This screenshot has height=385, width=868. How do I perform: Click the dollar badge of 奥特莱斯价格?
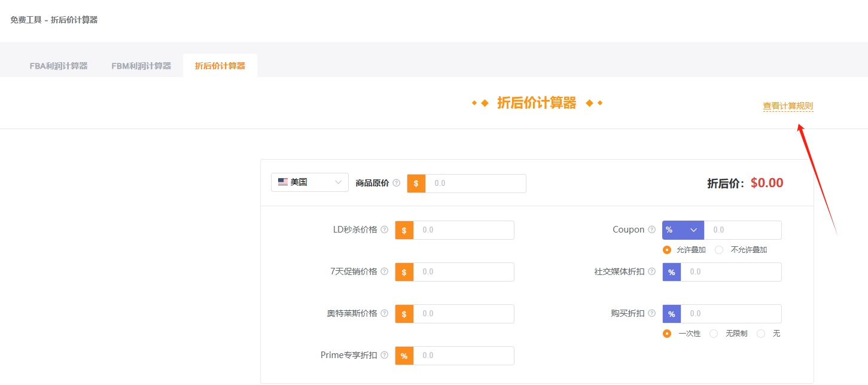click(404, 314)
